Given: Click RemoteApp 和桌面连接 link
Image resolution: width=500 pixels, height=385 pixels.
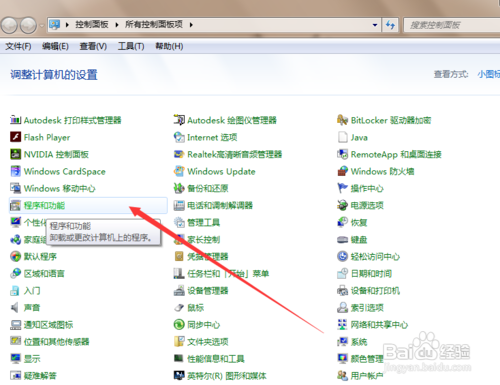Looking at the screenshot, I should [x=396, y=154].
